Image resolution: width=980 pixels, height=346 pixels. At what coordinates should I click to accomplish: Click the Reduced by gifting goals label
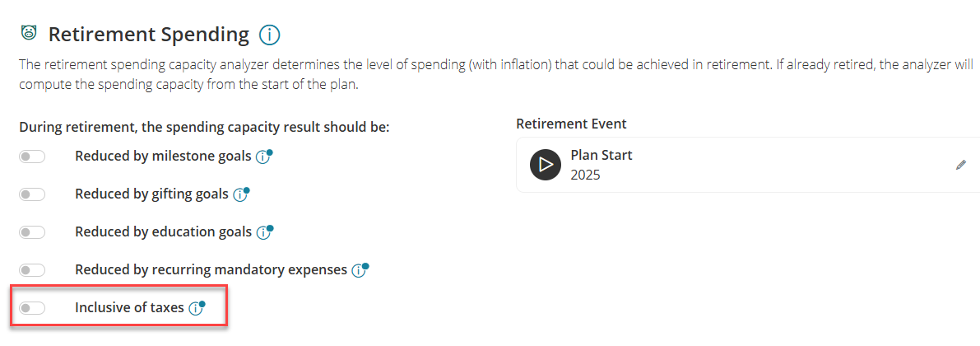click(x=152, y=194)
